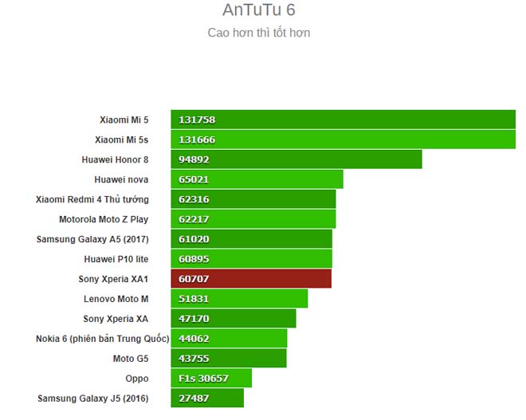Click the bar showing 65021
The height and width of the screenshot is (420, 526).
257,179
